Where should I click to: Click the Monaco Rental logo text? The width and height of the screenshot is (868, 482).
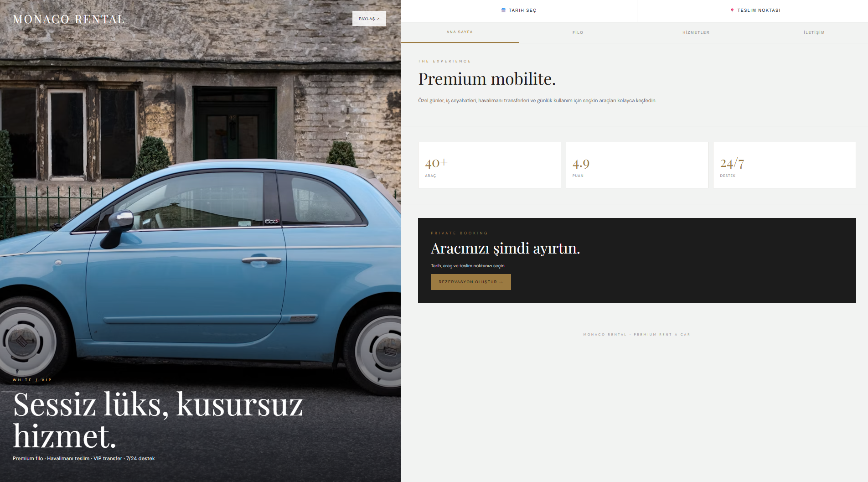(x=68, y=20)
